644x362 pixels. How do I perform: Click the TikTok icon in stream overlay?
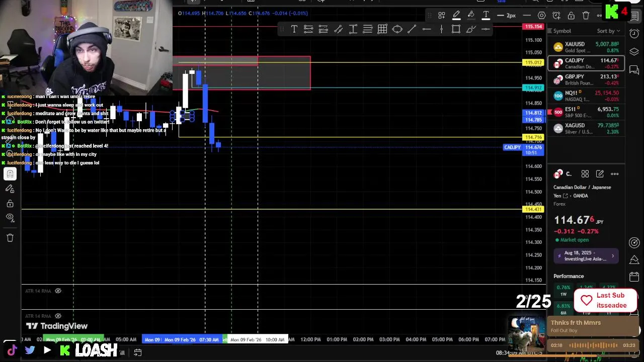pos(12,350)
